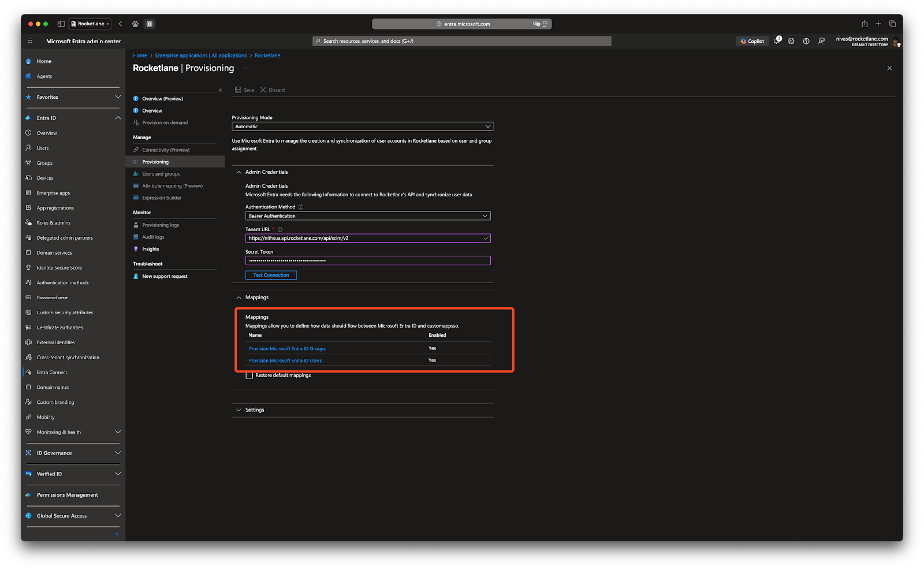
Task: Click Enterprise applications | All applications breadcrumb
Action: tap(200, 55)
